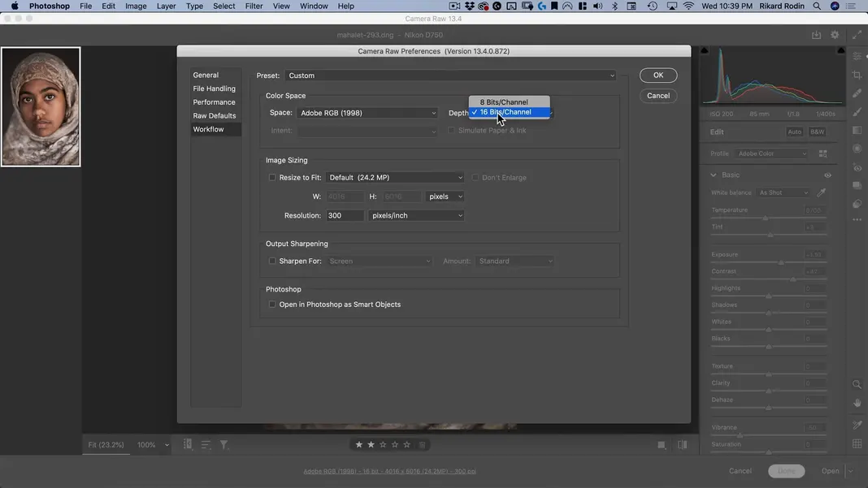Toggle the highlight clipping warning in histogram
The height and width of the screenshot is (488, 868).
pyautogui.click(x=841, y=50)
